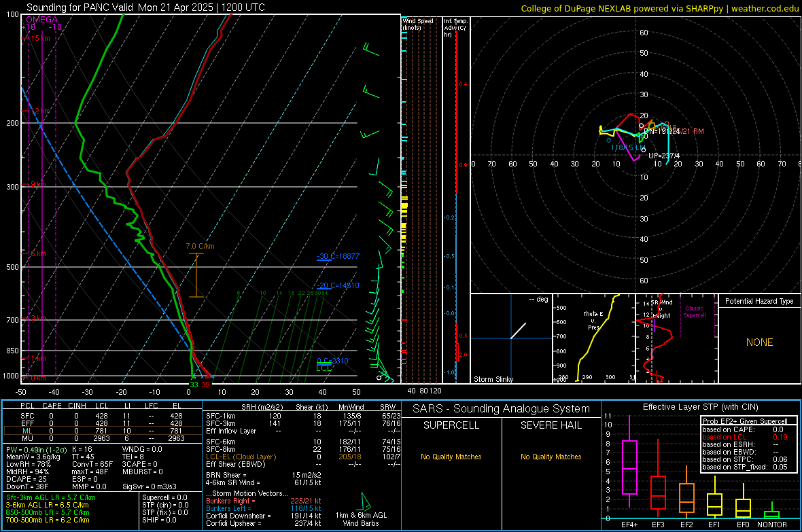Viewport: 802px width, 532px height.
Task: Click the Supercell = 0.0 index
Action: coord(164,497)
